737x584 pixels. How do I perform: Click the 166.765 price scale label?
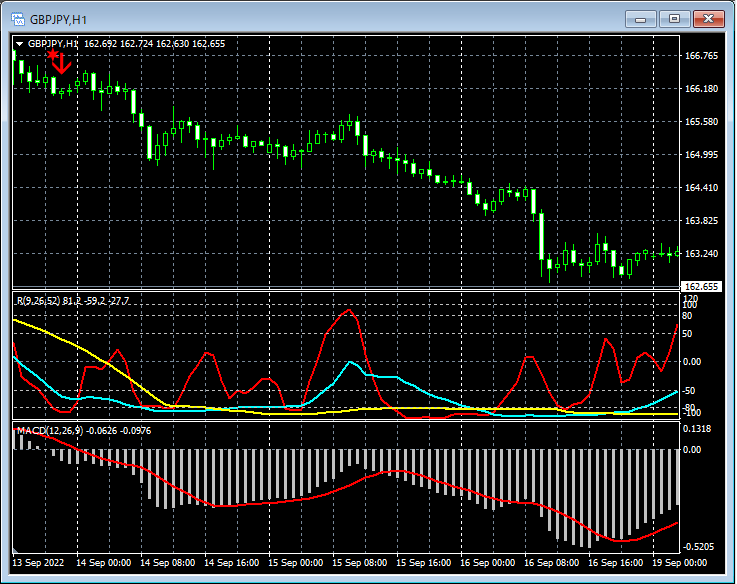tap(702, 56)
